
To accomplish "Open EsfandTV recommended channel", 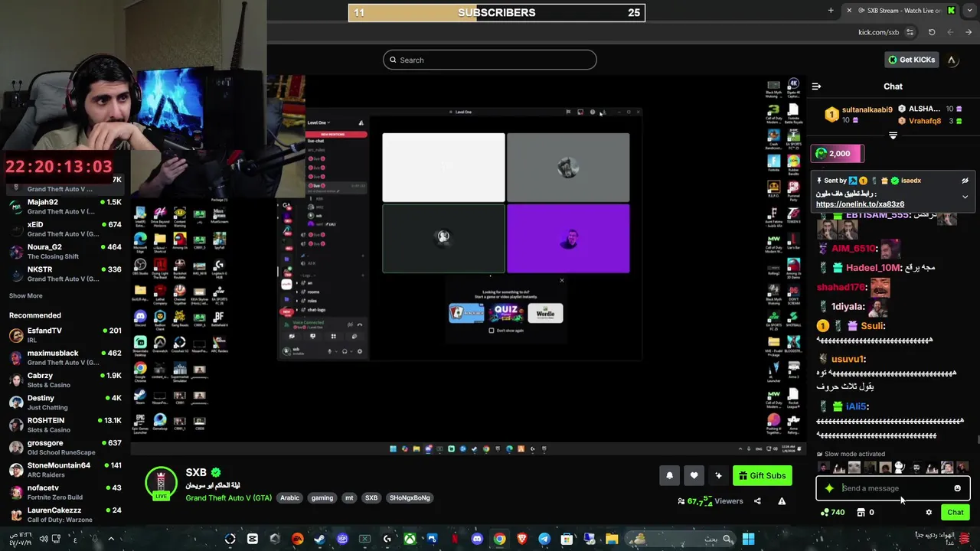I will pyautogui.click(x=65, y=335).
